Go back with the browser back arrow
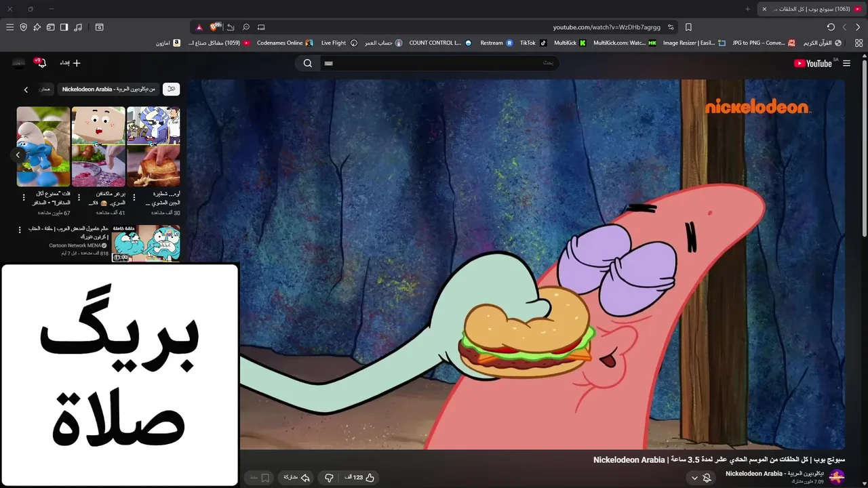This screenshot has height=488, width=868. click(858, 27)
